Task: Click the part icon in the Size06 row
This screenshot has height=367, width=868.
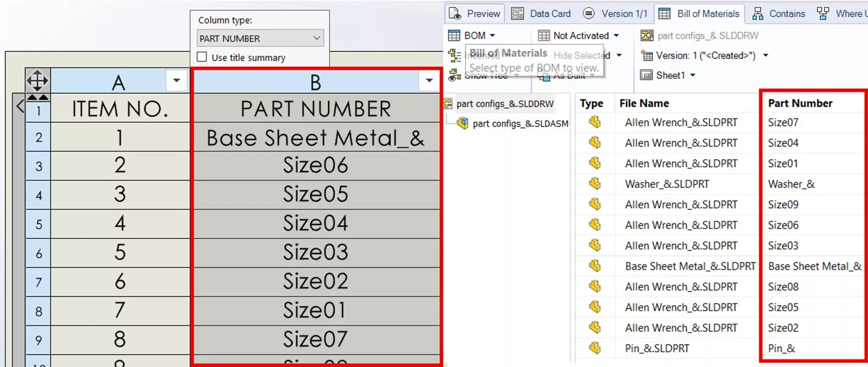Action: coord(595,225)
